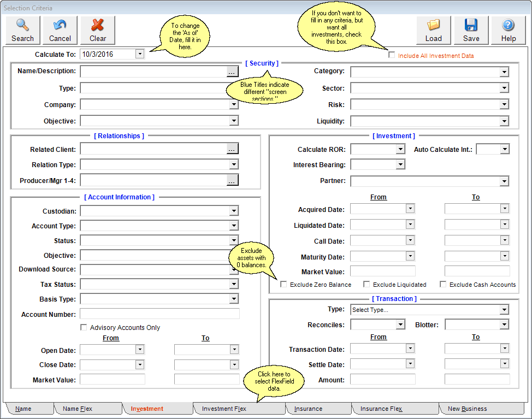The width and height of the screenshot is (532, 419).
Task: Click the Search magnifying glass icon
Action: [x=22, y=24]
